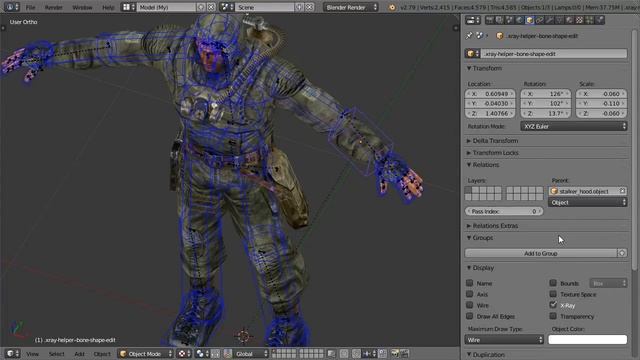Click the Location X value field
Viewport: 640px width, 360px height.
pos(490,94)
